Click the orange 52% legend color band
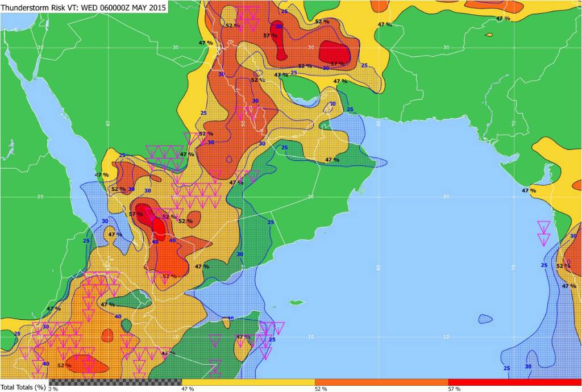 point(381,382)
